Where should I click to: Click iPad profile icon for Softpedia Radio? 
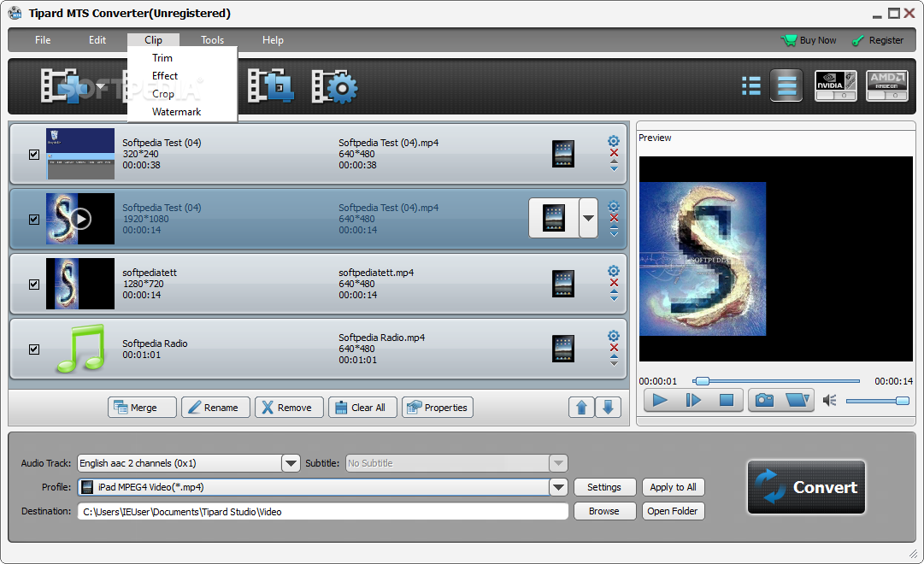(x=562, y=349)
